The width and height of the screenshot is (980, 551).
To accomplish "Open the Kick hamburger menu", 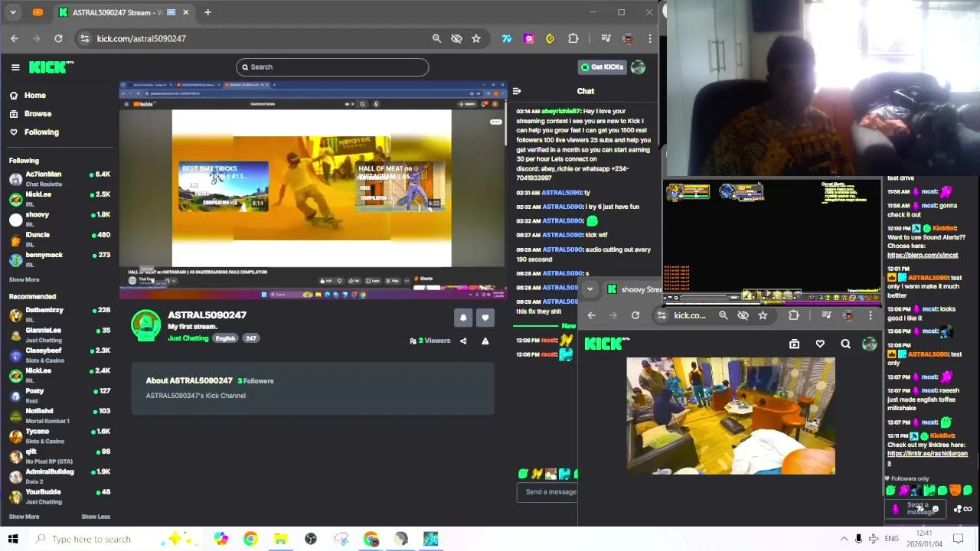I will 15,67.
